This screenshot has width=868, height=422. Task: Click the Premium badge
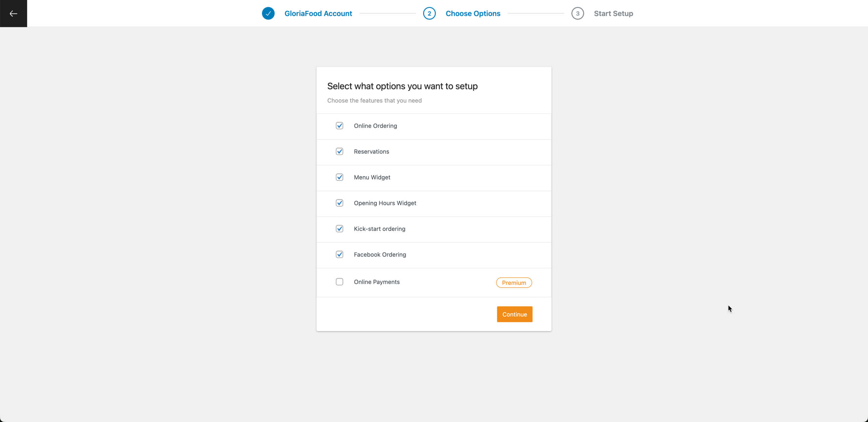pyautogui.click(x=514, y=283)
